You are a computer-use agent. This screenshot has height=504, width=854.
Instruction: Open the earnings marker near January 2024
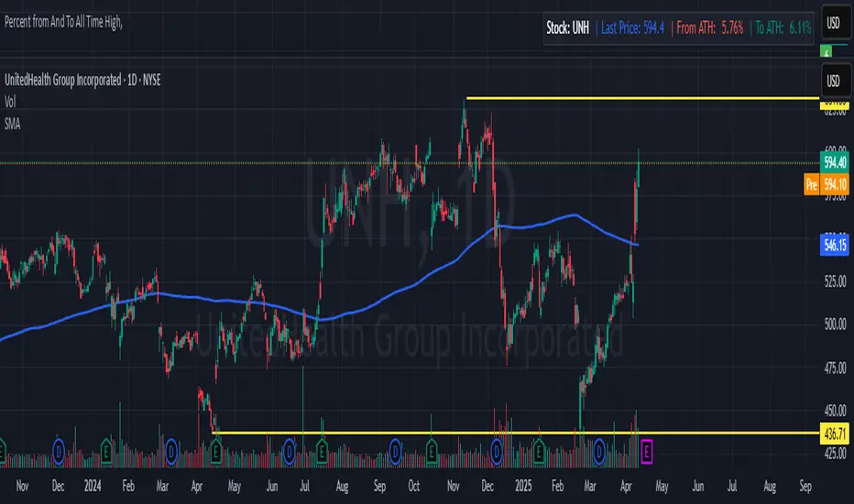tap(106, 452)
